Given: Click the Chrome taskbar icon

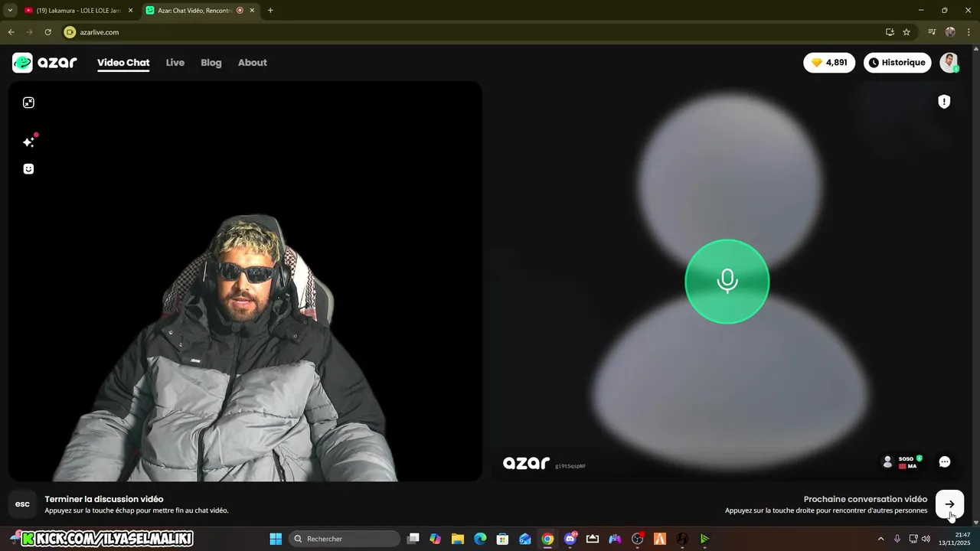Looking at the screenshot, I should coord(547,539).
